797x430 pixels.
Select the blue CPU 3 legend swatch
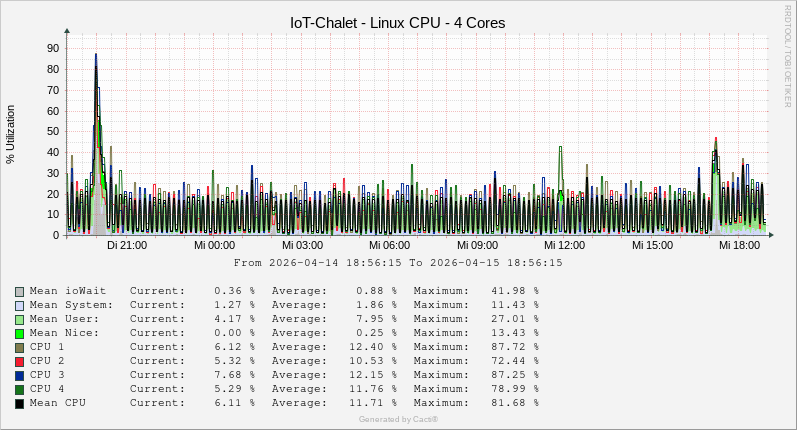pos(19,375)
